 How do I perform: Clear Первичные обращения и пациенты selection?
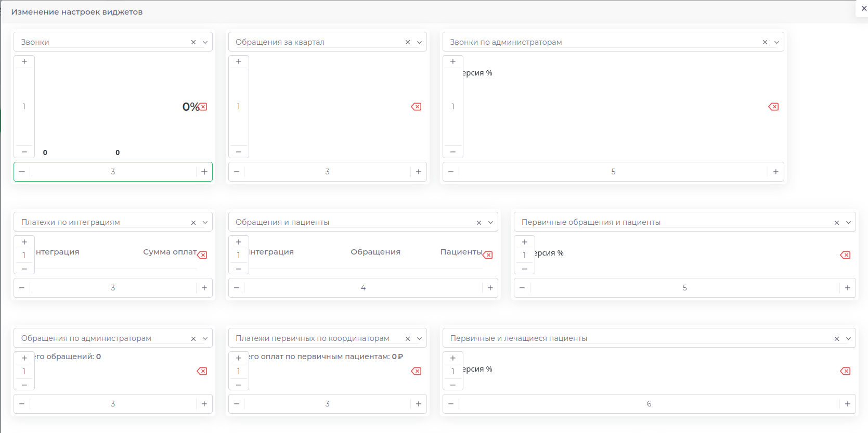(837, 223)
